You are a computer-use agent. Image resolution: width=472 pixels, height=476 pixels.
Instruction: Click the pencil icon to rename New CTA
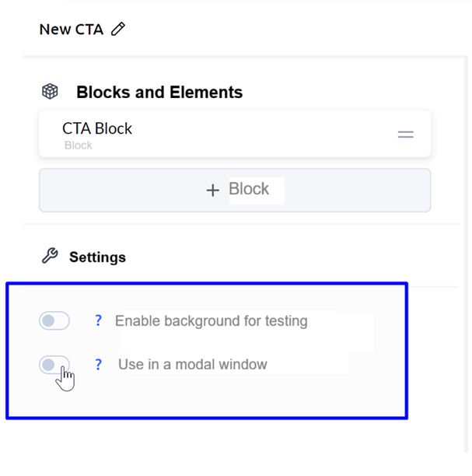coord(118,30)
